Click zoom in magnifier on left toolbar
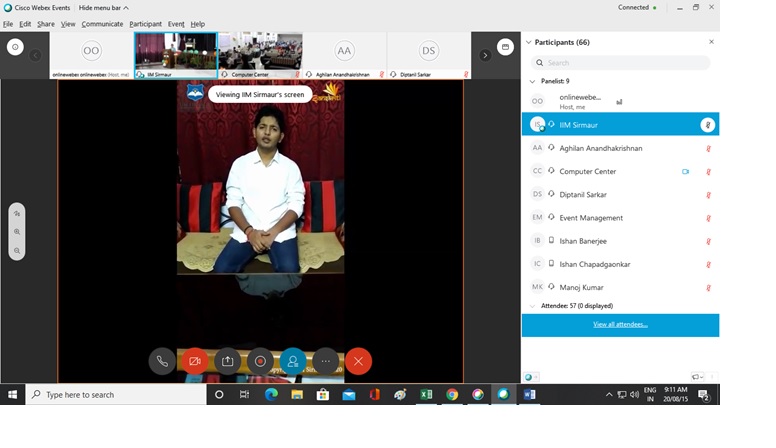This screenshot has width=776, height=448. (17, 232)
